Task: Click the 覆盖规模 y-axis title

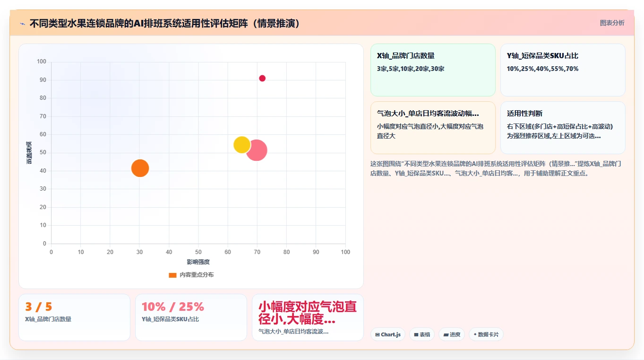Action: [29, 152]
